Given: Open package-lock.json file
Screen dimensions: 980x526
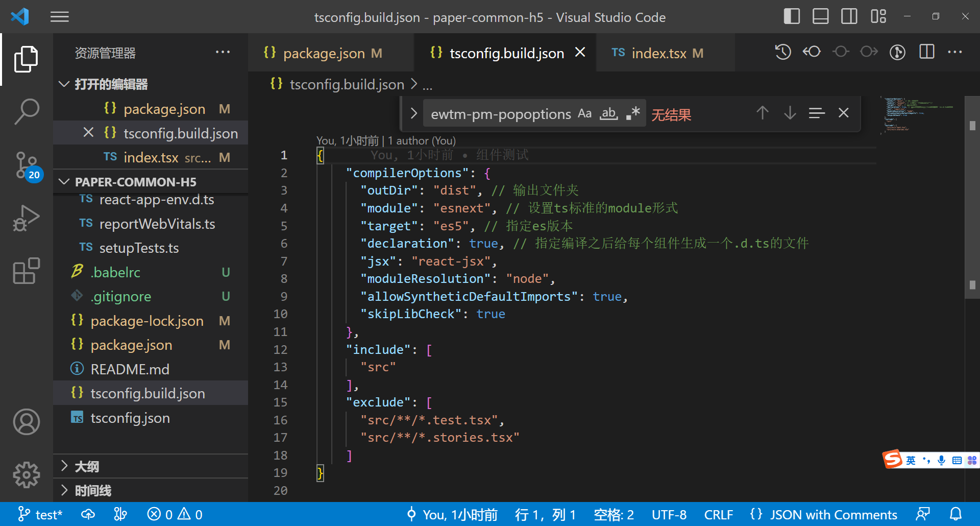Looking at the screenshot, I should coord(151,321).
